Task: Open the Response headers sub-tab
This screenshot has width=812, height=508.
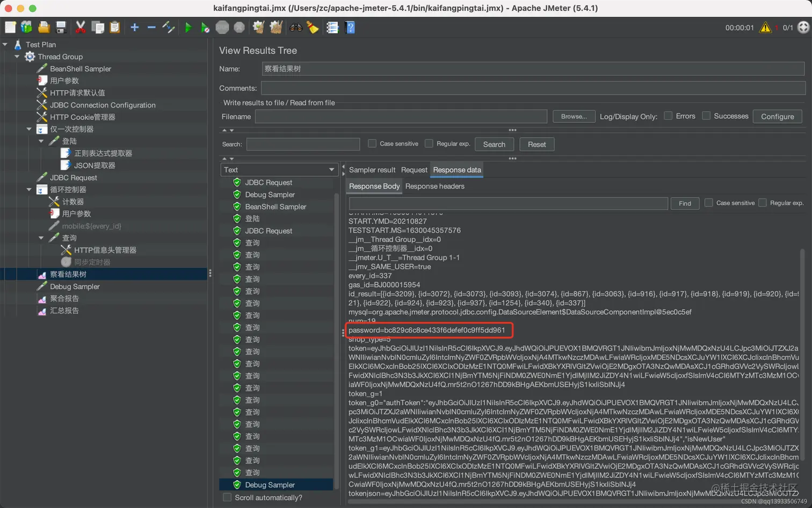Action: 435,186
